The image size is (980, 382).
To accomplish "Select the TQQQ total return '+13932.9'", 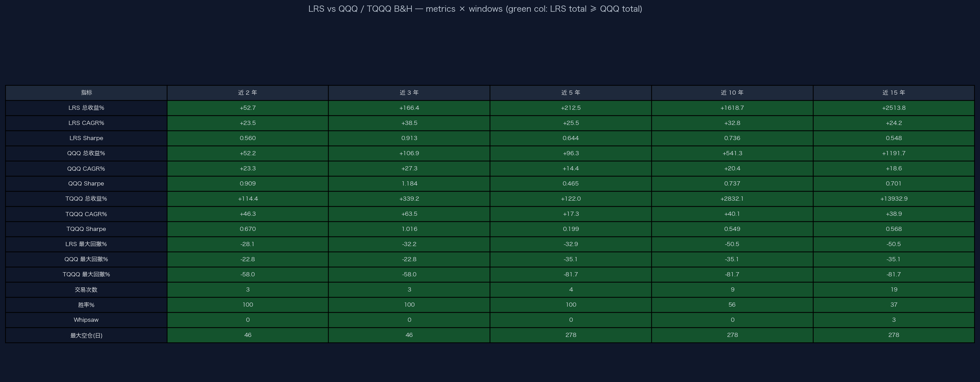I will [894, 199].
